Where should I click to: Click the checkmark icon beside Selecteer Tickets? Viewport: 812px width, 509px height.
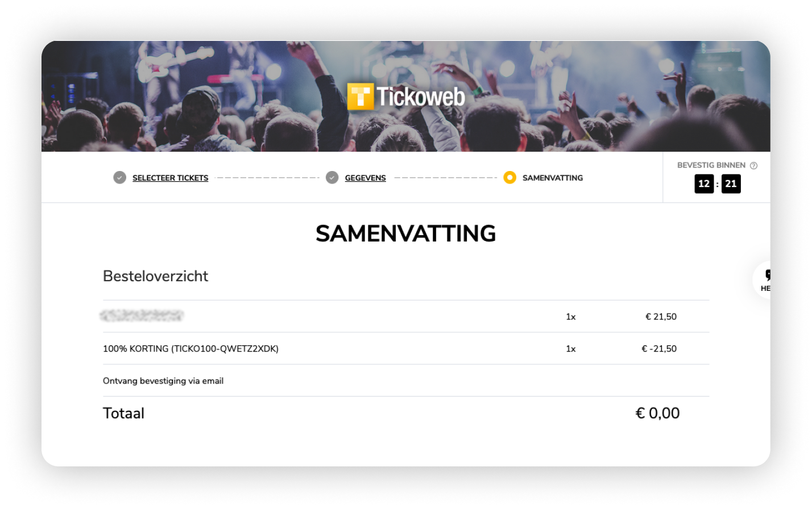[x=119, y=178]
